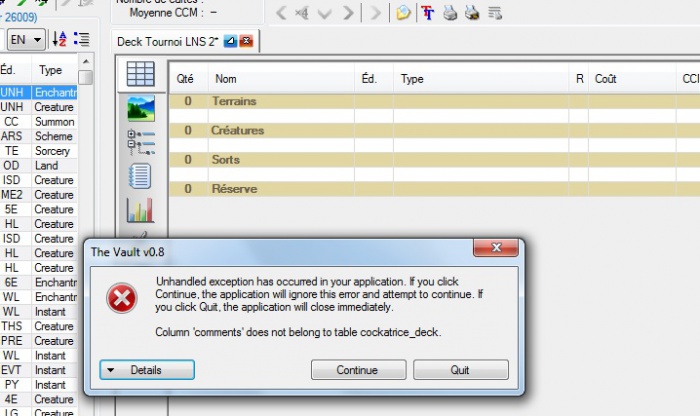Select the highlighted UNH Enchantment row
Image resolution: width=700 pixels, height=416 pixels.
click(x=38, y=92)
